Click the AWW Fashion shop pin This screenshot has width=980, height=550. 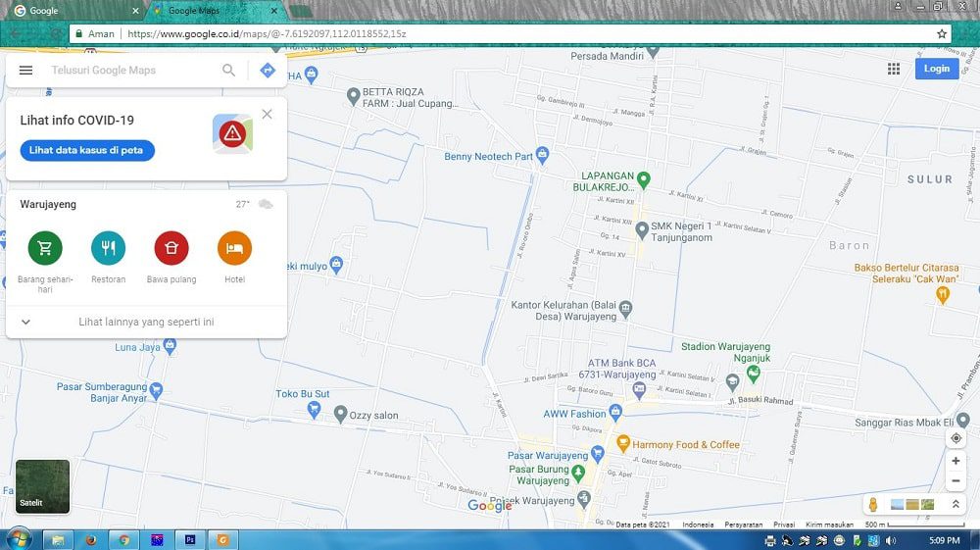(x=615, y=411)
